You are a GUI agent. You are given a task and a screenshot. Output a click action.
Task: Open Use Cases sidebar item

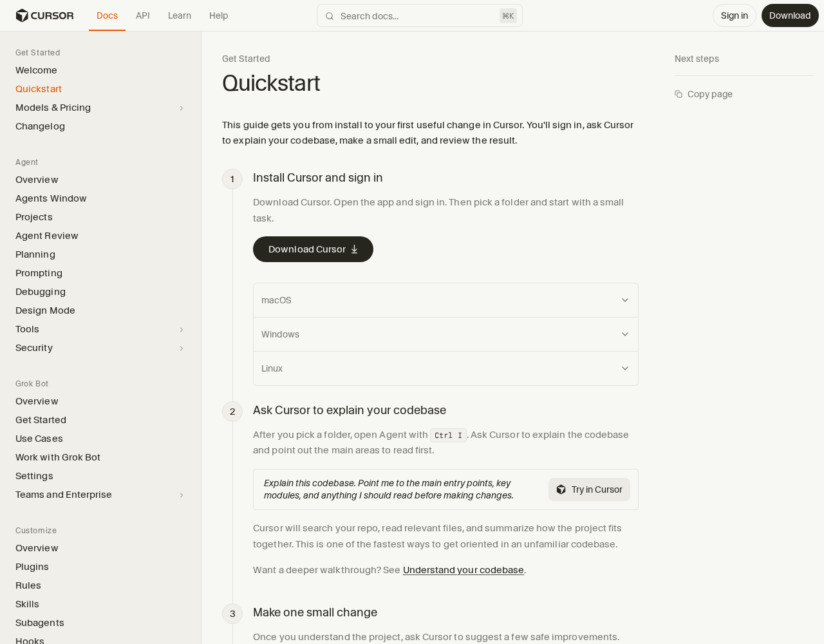pyautogui.click(x=39, y=439)
